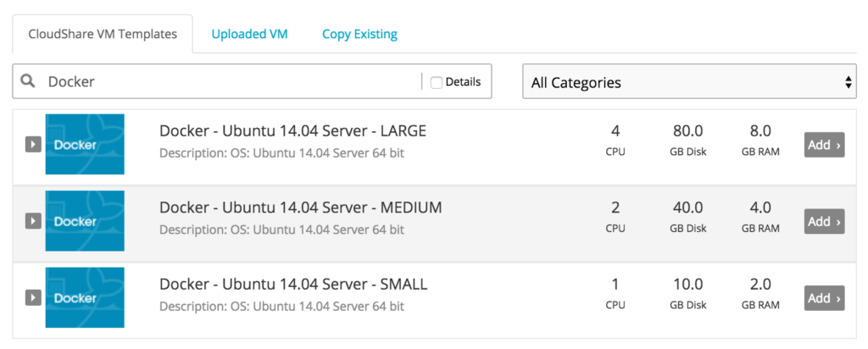Enable the Details checkbox
This screenshot has width=868, height=349.
click(437, 82)
